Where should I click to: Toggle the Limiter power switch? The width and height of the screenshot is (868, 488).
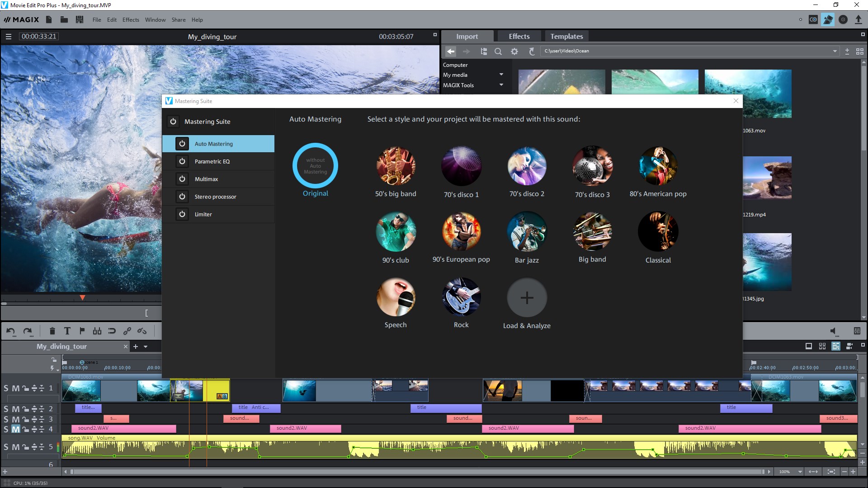182,214
